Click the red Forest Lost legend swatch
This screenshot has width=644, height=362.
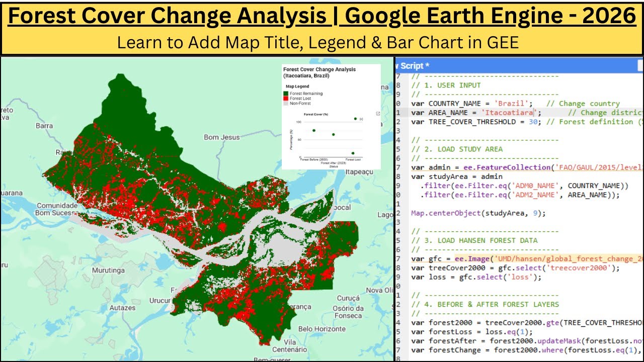point(286,99)
